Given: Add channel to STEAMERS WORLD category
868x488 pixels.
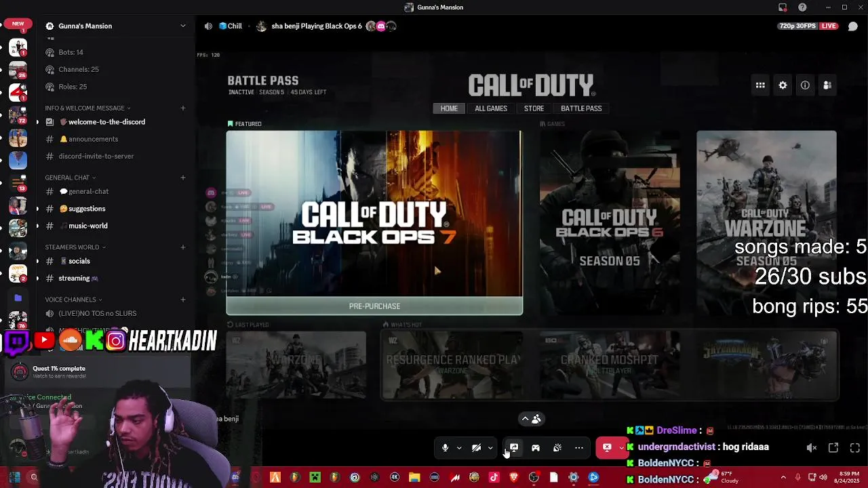Looking at the screenshot, I should pos(183,247).
